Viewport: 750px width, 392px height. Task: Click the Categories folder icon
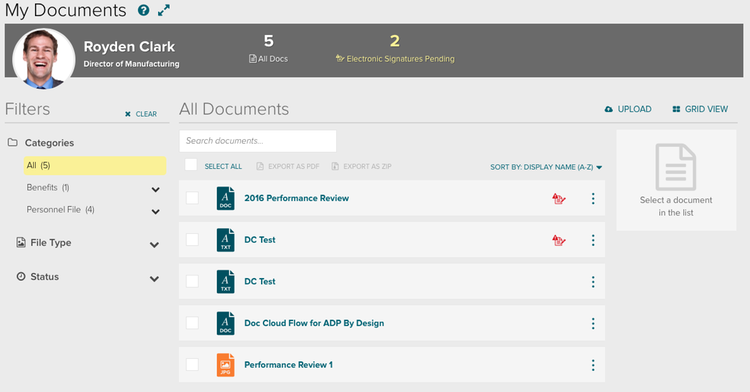13,142
